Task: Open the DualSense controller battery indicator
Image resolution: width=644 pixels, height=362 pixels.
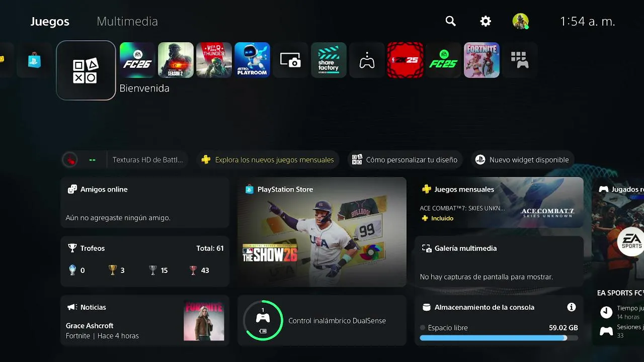Action: (x=263, y=320)
